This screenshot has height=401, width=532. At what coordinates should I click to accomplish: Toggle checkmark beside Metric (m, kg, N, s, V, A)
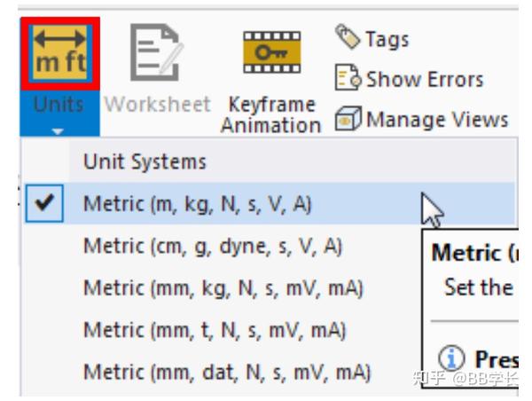[43, 203]
